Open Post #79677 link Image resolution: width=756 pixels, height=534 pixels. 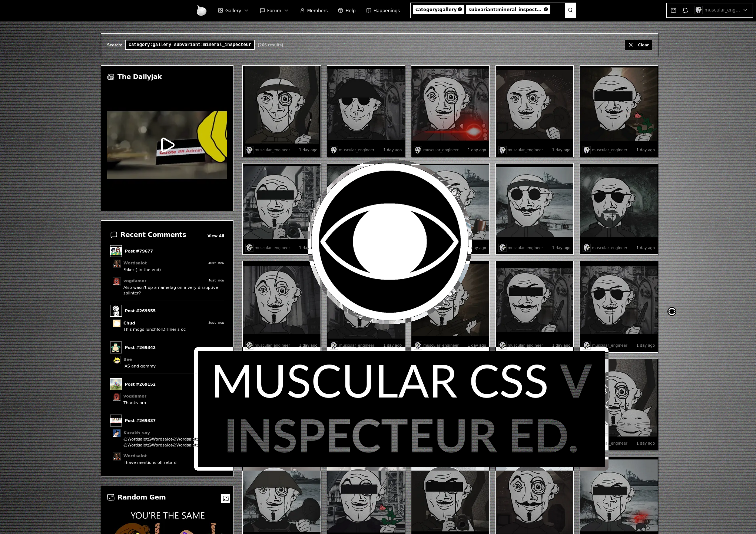pyautogui.click(x=139, y=251)
